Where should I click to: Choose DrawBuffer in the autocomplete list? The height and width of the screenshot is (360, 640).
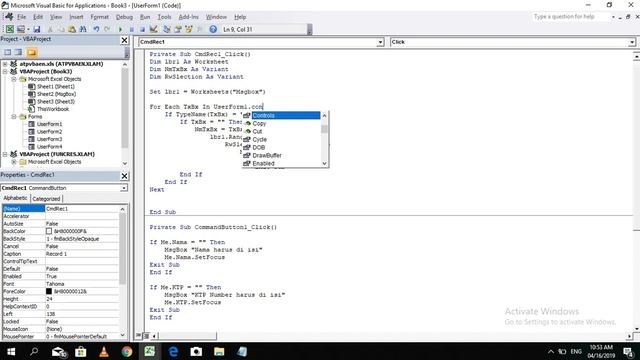(281, 156)
